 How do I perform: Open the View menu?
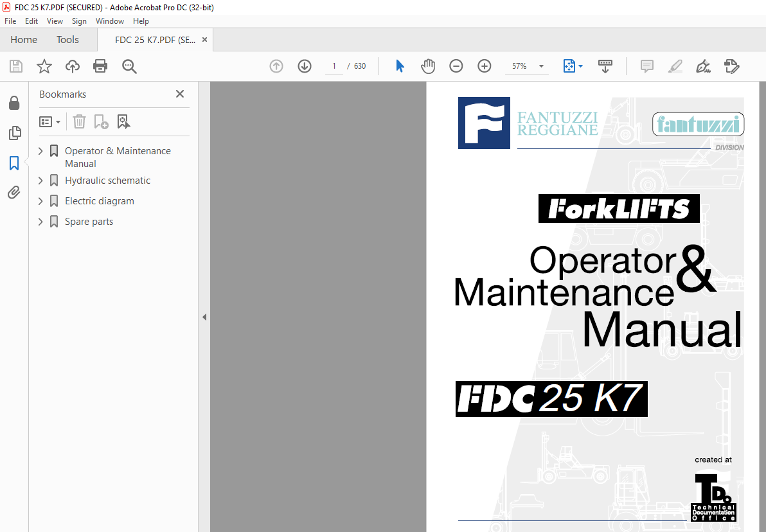(55, 21)
